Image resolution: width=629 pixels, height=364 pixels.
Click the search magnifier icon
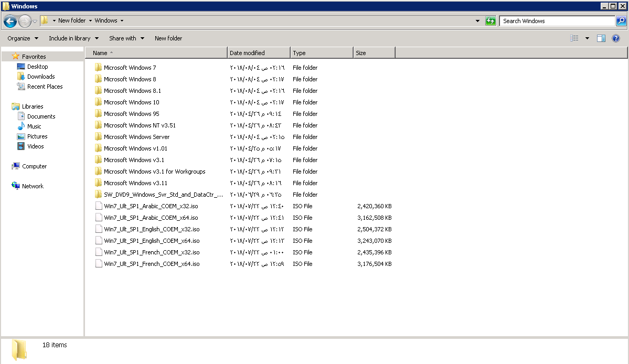(x=621, y=21)
